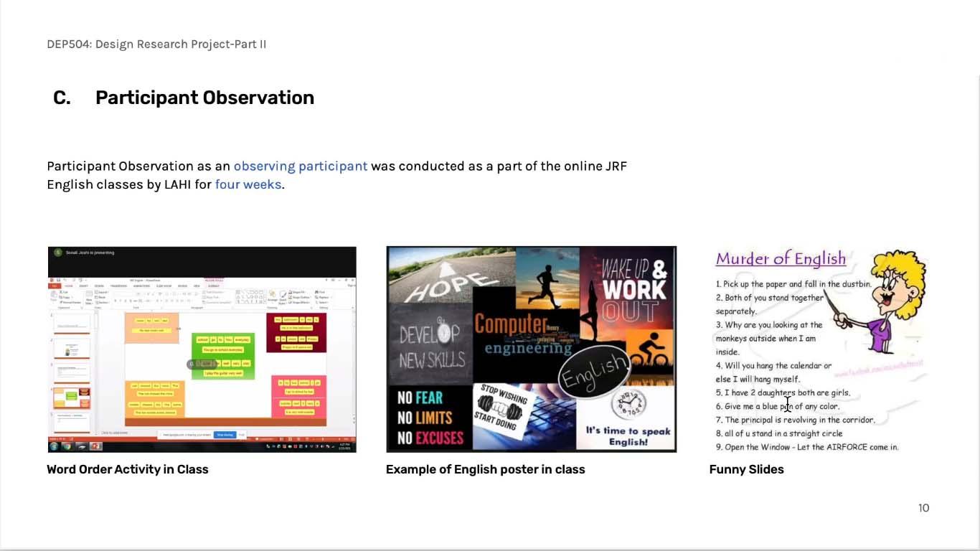Click the 'Participant Observation' slide title
This screenshot has width=980, height=551.
(x=204, y=98)
